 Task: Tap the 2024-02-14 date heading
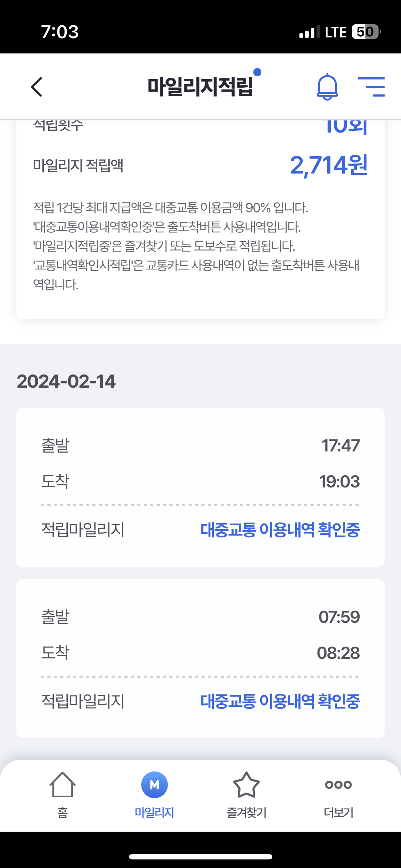tap(66, 381)
